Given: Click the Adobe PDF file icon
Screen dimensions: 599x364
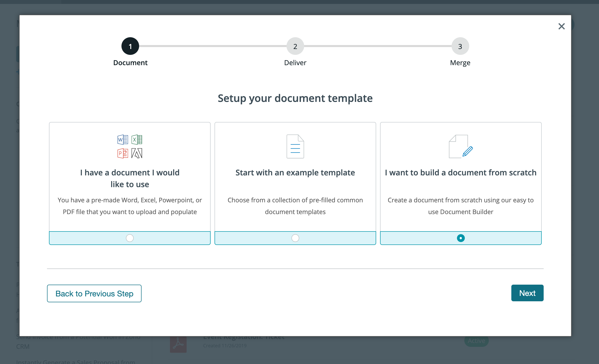Looking at the screenshot, I should click(x=137, y=153).
